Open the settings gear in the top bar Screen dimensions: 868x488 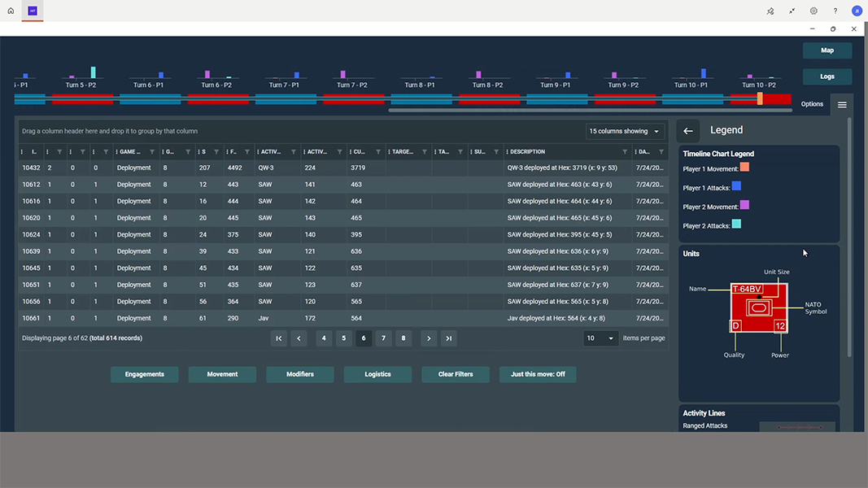[x=813, y=11]
